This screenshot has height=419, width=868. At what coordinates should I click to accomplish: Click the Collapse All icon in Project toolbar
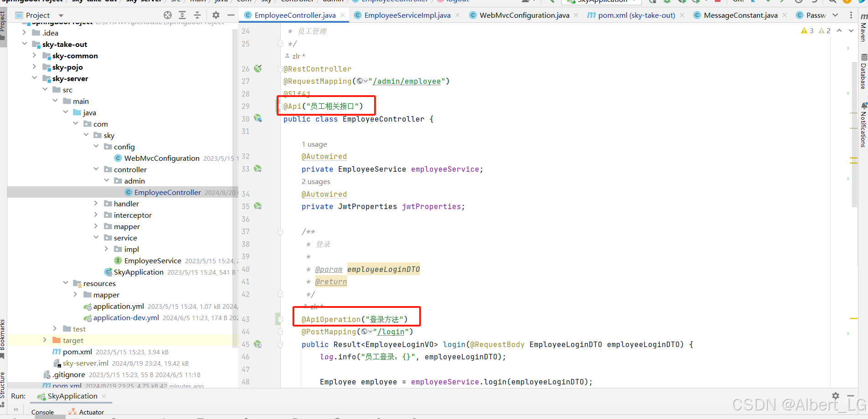pos(197,15)
